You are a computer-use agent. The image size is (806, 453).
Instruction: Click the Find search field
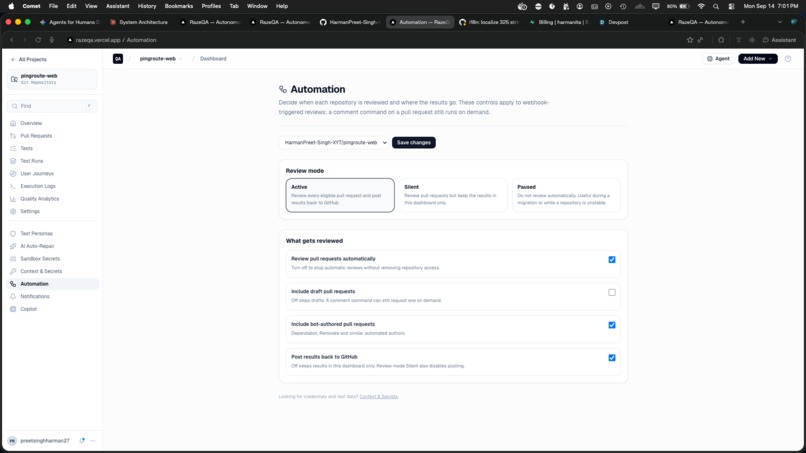click(52, 106)
